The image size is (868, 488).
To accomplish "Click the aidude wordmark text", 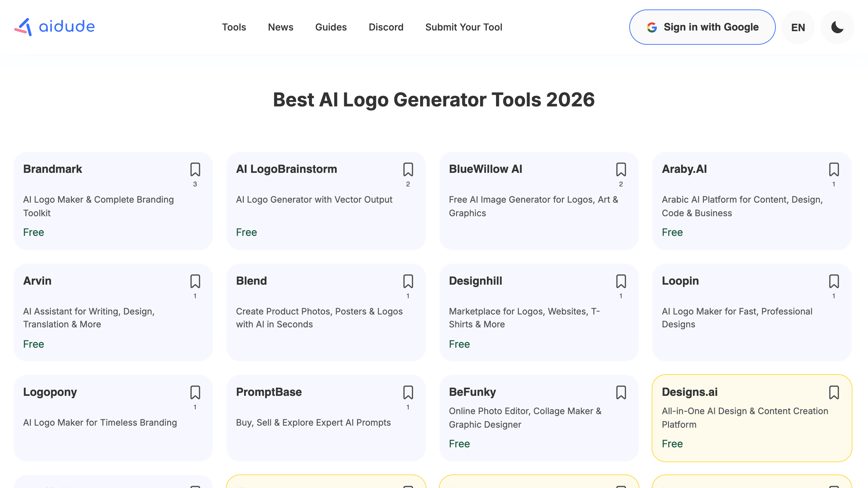I will 67,26.
